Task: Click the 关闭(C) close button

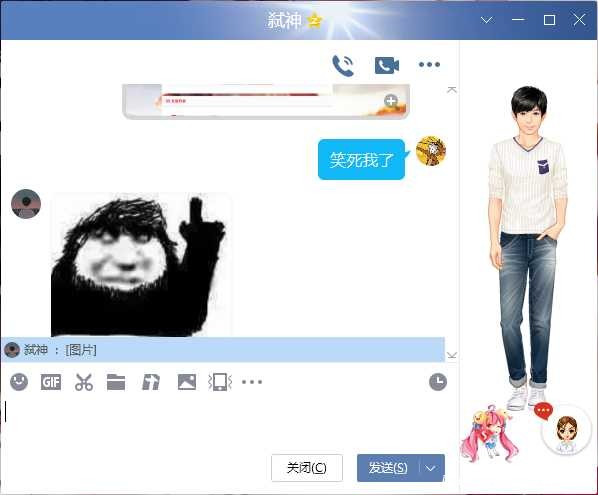Action: [x=307, y=468]
